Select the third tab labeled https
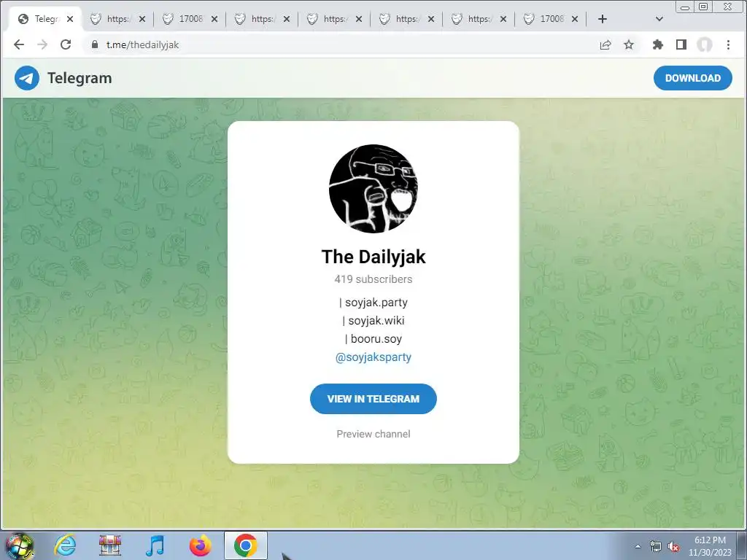 [x=333, y=19]
